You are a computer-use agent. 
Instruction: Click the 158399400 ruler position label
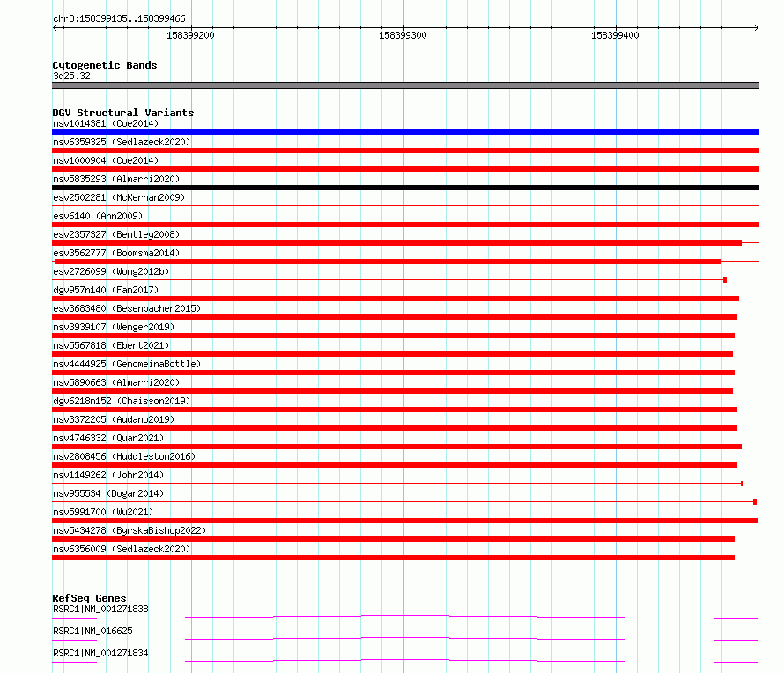coord(615,35)
